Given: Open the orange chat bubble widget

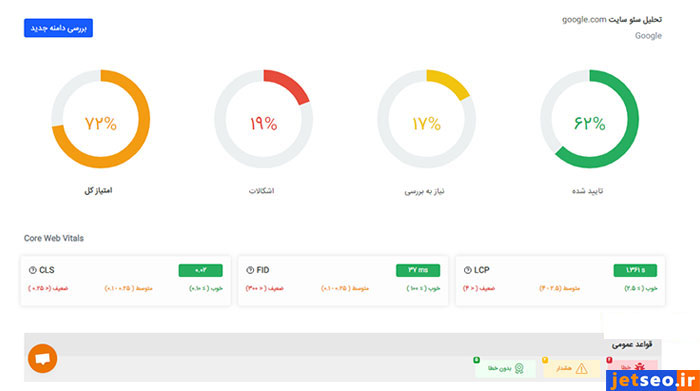Looking at the screenshot, I should point(42,358).
